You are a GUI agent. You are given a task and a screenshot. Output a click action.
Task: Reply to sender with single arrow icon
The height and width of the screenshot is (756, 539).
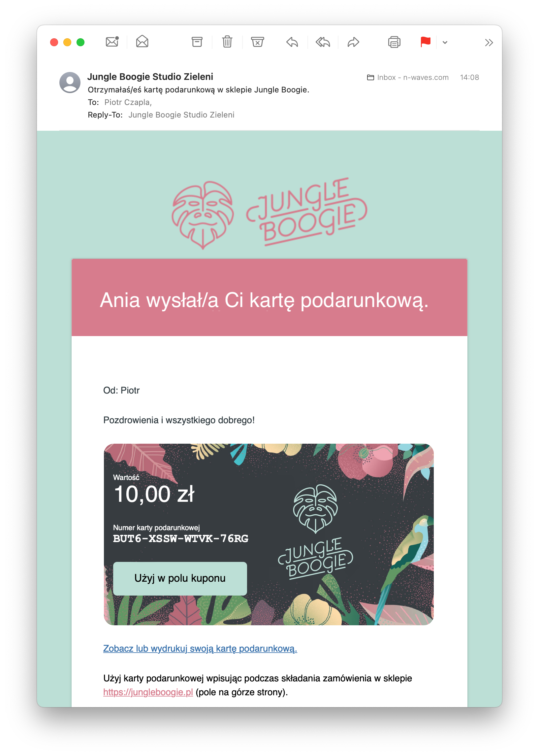(x=292, y=42)
